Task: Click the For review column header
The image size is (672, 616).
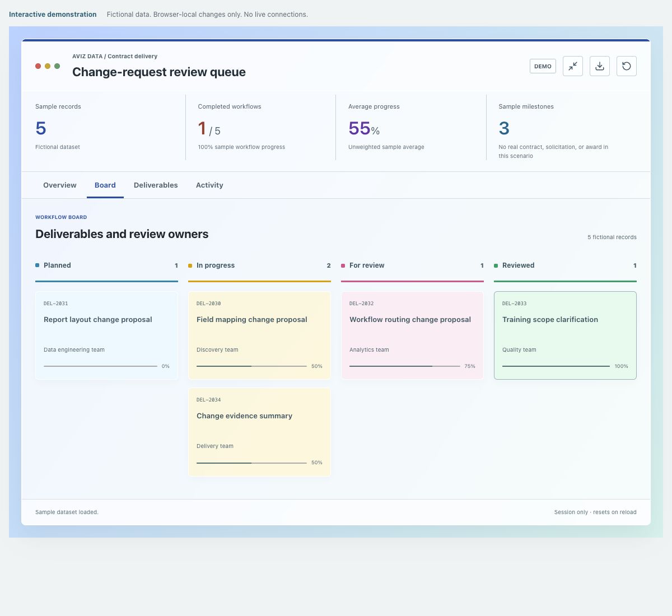Action: 412,265
